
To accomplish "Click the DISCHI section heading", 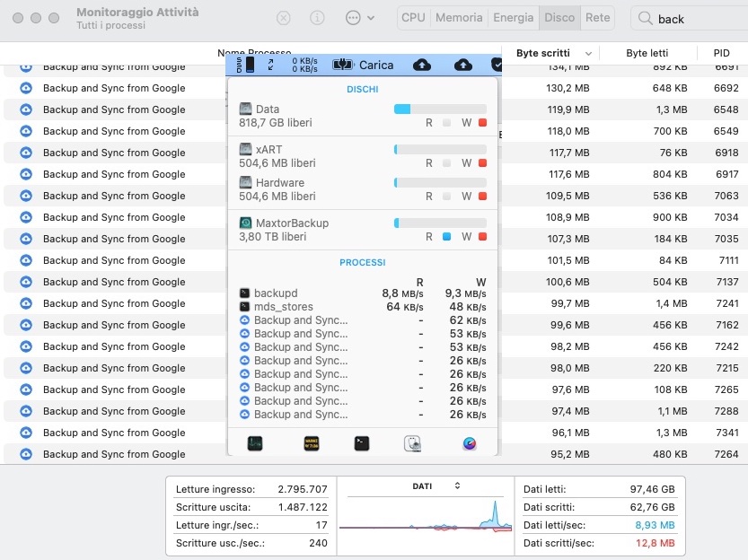I will pyautogui.click(x=363, y=89).
